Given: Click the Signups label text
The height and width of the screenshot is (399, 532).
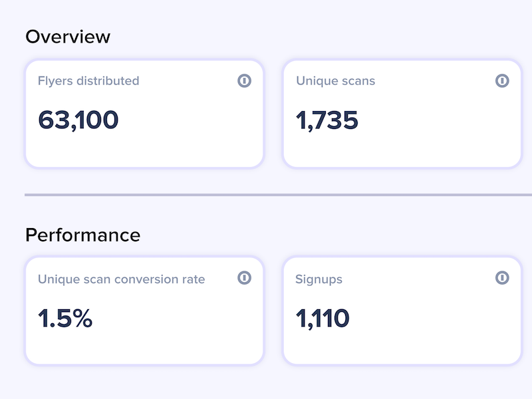Looking at the screenshot, I should tap(319, 279).
